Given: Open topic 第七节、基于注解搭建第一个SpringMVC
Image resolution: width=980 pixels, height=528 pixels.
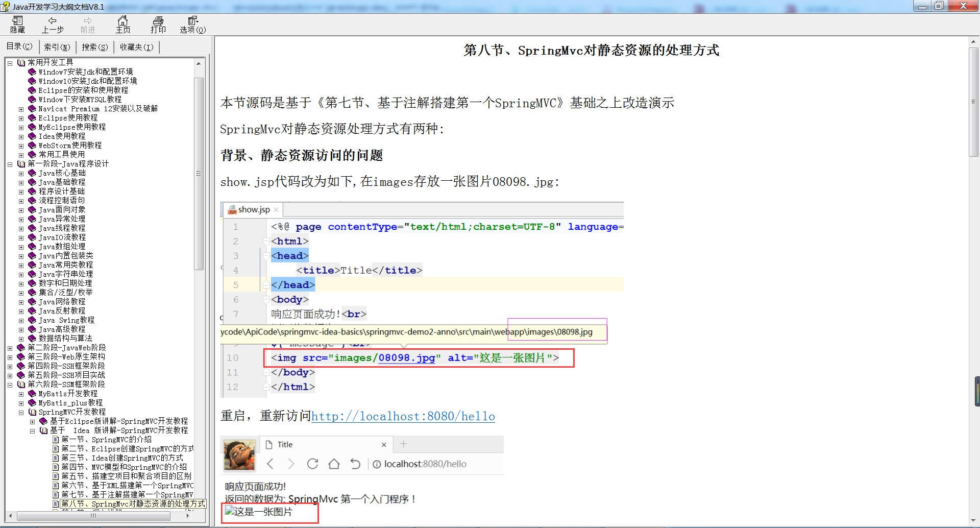Looking at the screenshot, I should click(128, 495).
